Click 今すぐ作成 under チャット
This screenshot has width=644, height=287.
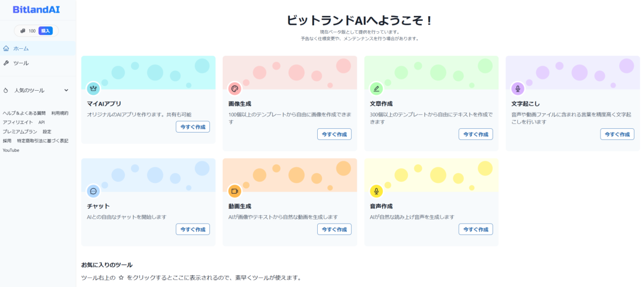point(193,229)
